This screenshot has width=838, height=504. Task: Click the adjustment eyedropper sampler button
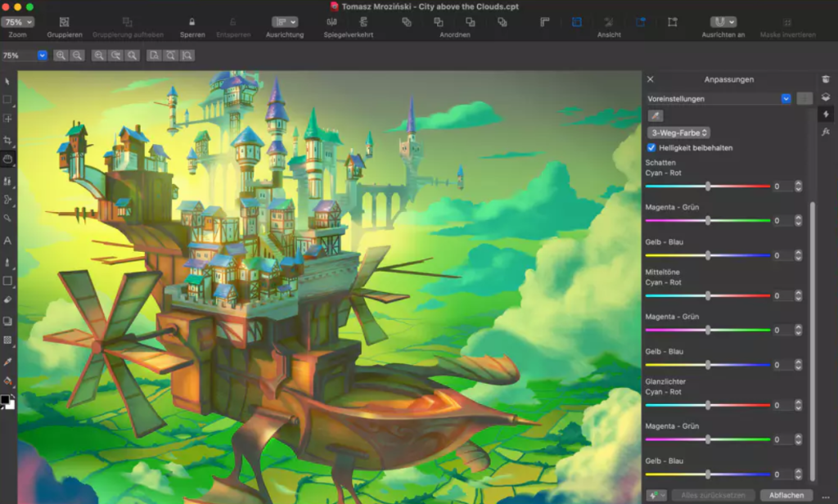(656, 115)
